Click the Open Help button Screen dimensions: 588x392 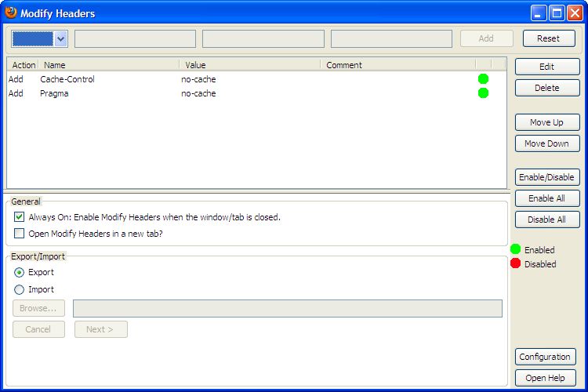point(545,378)
